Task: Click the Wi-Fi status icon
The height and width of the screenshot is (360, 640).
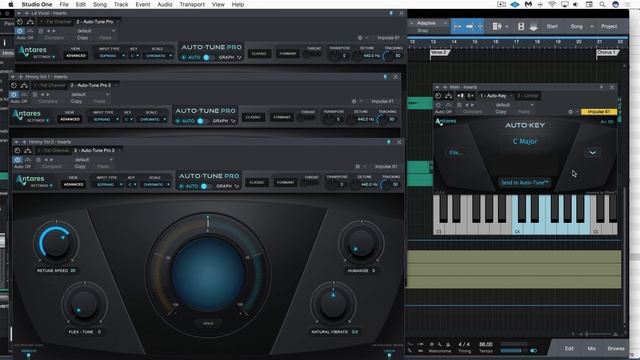Action: point(552,4)
